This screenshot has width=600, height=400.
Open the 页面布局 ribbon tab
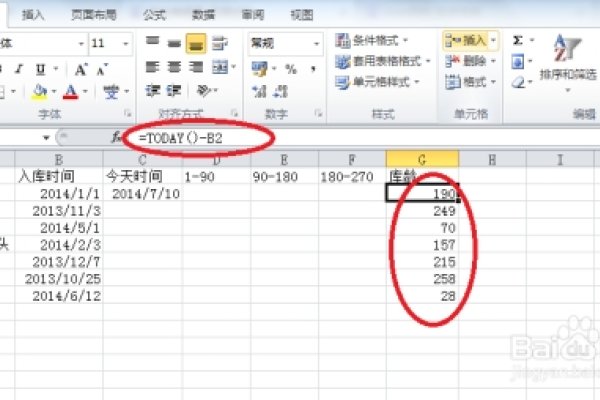tap(94, 15)
